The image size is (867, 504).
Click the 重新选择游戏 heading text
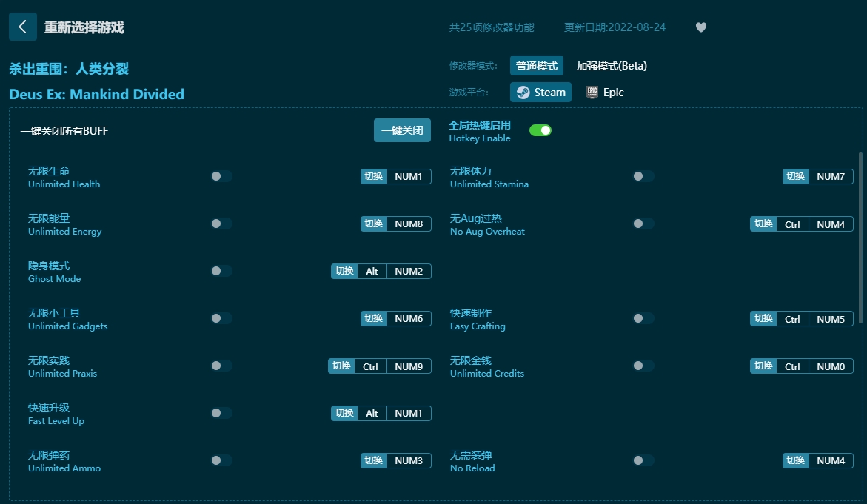click(x=84, y=27)
